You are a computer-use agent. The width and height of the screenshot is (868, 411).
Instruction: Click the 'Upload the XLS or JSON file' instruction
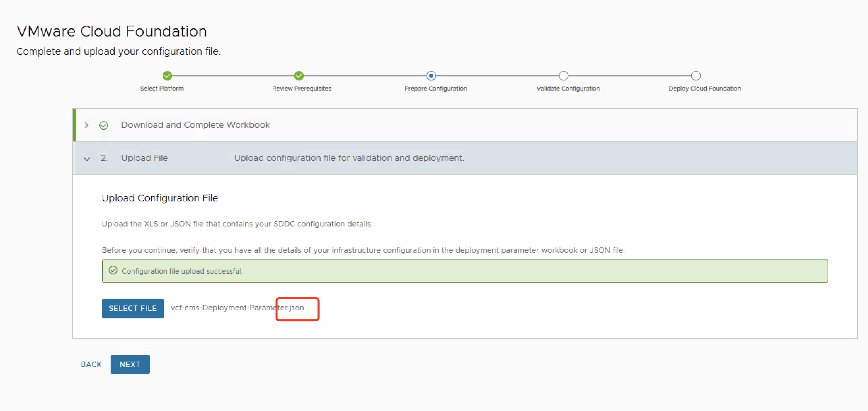[237, 224]
